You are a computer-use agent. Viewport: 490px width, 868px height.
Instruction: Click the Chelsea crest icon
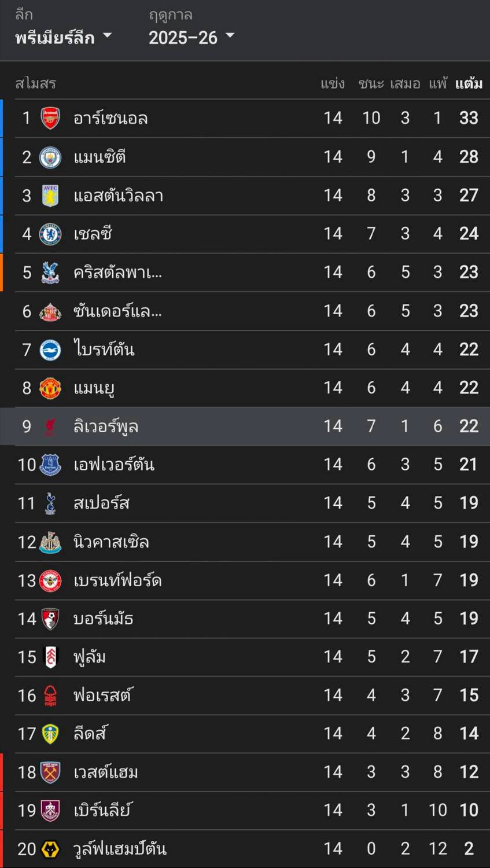point(50,234)
